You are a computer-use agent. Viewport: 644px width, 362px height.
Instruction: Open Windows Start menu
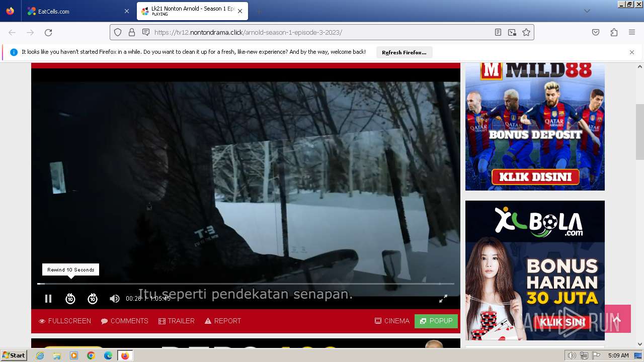[x=14, y=355]
